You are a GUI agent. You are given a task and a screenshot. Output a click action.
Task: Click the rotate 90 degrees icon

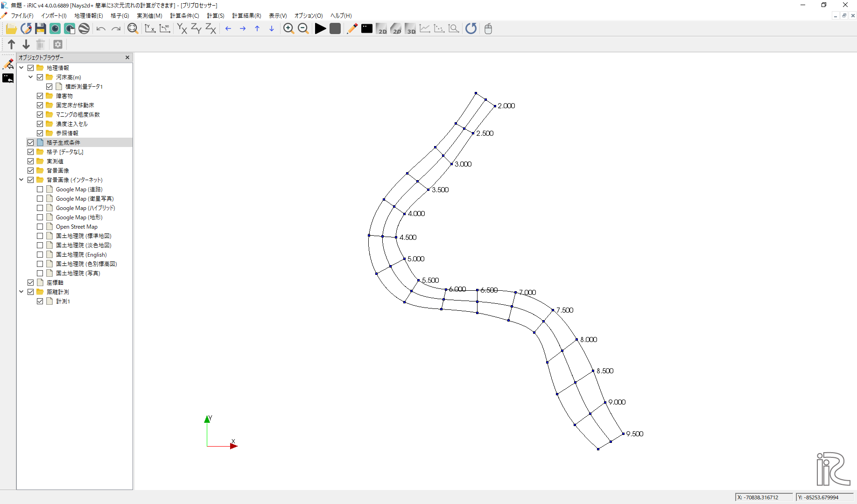point(165,29)
